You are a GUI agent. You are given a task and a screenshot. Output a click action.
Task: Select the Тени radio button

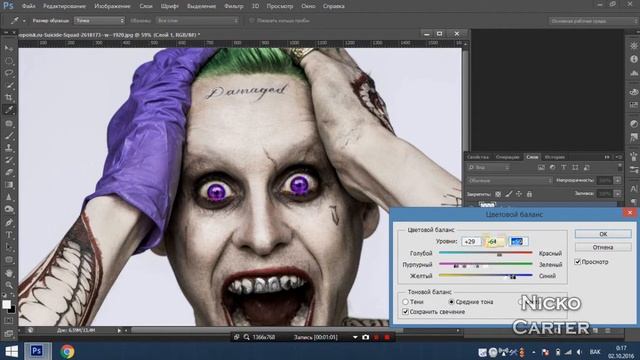[405, 302]
